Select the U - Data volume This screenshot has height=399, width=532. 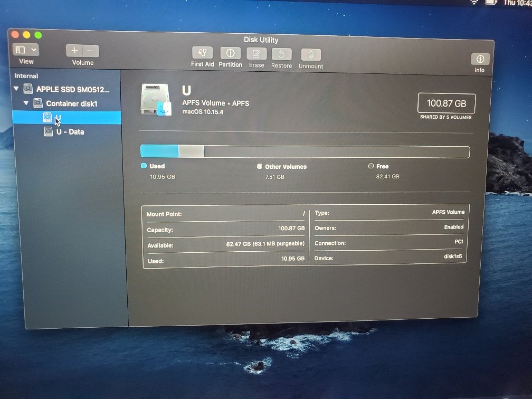(66, 131)
